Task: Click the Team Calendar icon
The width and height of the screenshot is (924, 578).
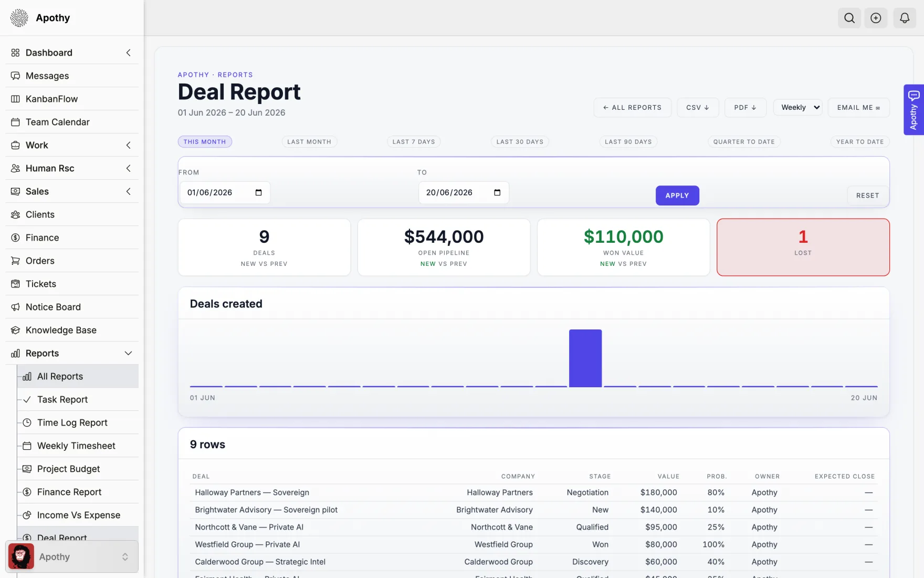Action: [x=15, y=122]
